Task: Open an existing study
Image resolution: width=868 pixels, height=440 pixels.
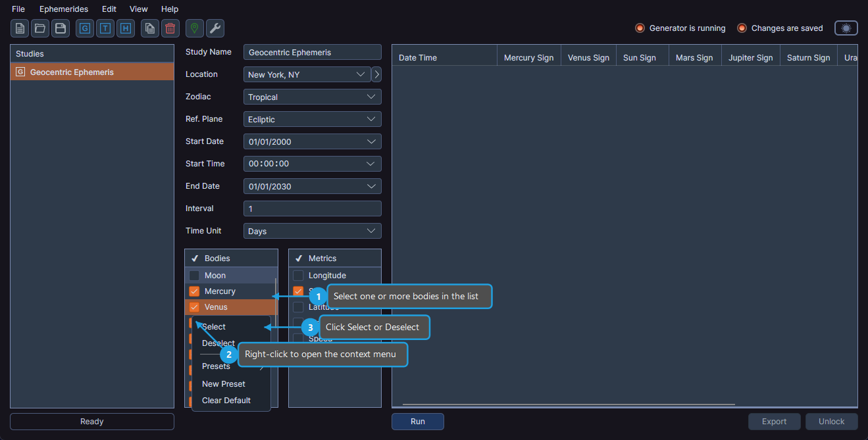Action: pyautogui.click(x=39, y=28)
